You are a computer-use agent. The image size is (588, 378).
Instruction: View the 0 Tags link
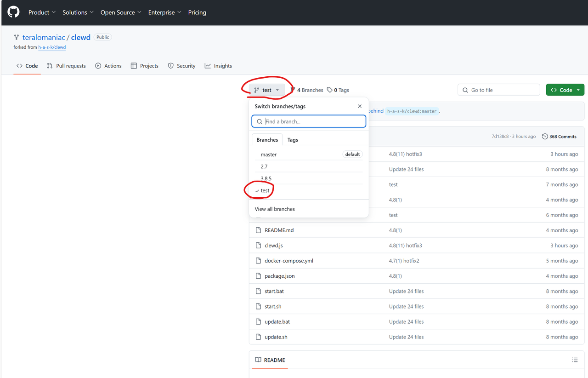point(338,90)
